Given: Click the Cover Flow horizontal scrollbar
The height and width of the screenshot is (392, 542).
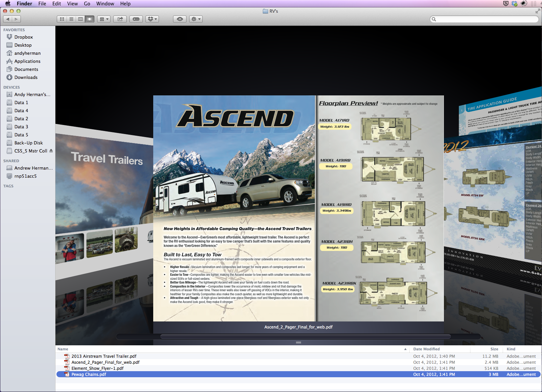Looking at the screenshot, I should point(305,336).
